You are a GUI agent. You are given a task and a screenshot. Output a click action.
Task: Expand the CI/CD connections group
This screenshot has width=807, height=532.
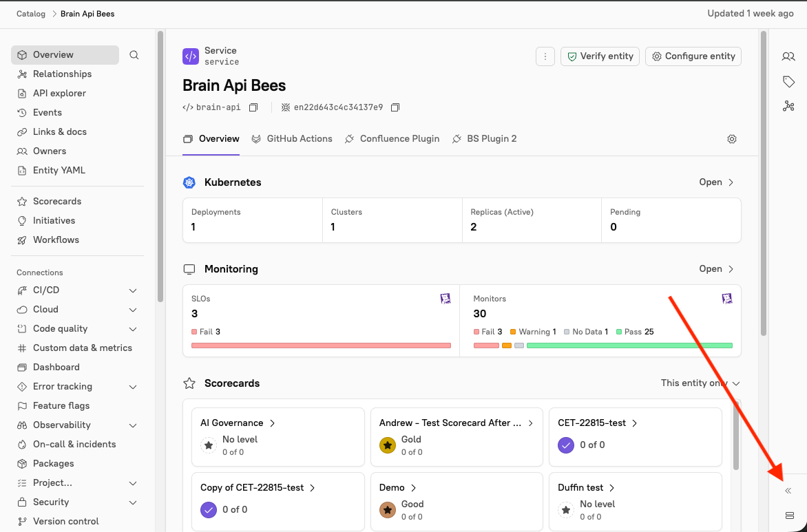pyautogui.click(x=133, y=290)
